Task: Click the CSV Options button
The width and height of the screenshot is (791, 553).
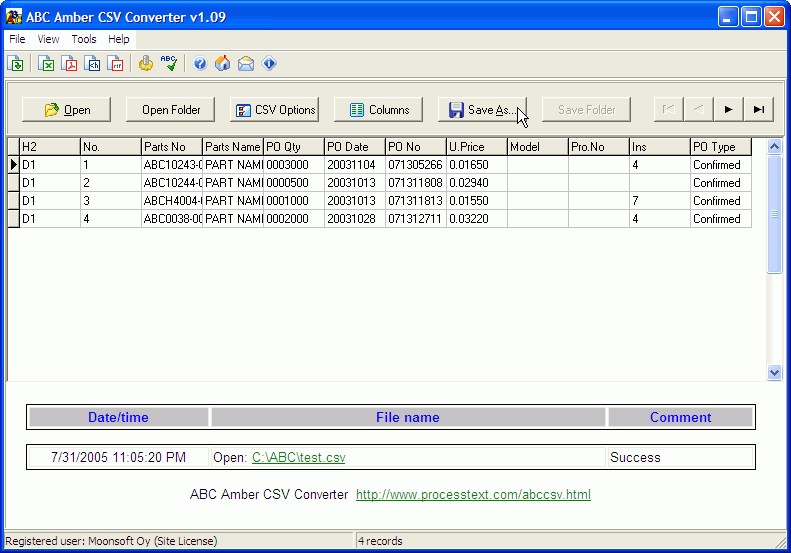Action: point(275,110)
